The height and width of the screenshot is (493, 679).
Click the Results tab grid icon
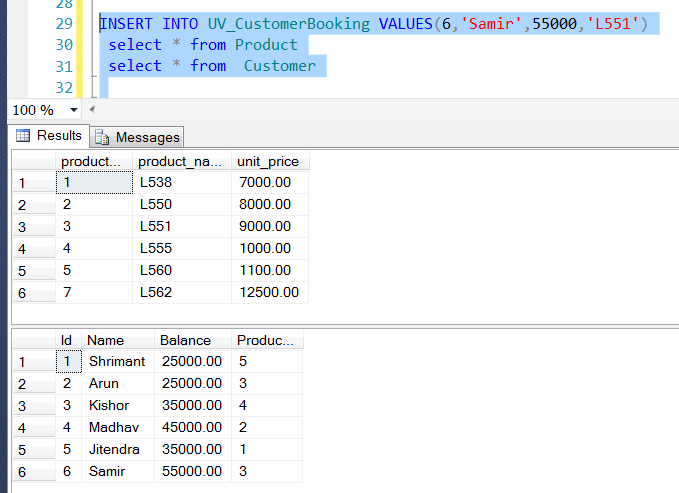click(23, 136)
